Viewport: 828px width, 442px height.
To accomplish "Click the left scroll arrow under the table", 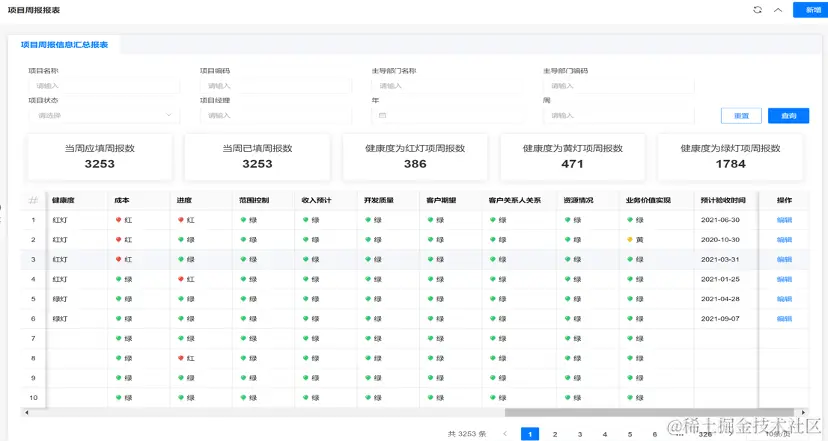I will click(x=26, y=412).
